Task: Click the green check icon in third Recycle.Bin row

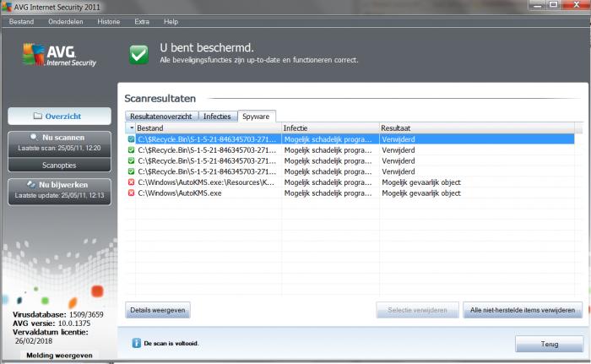Action: pos(131,160)
